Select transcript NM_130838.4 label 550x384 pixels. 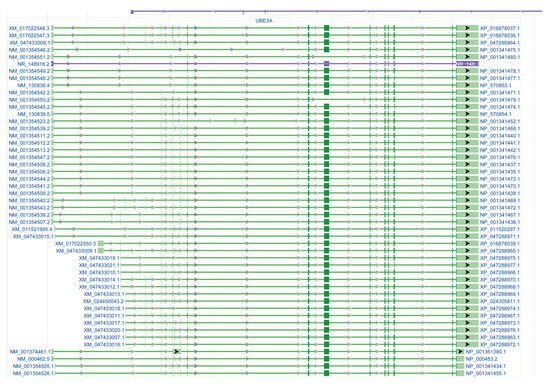point(33,85)
